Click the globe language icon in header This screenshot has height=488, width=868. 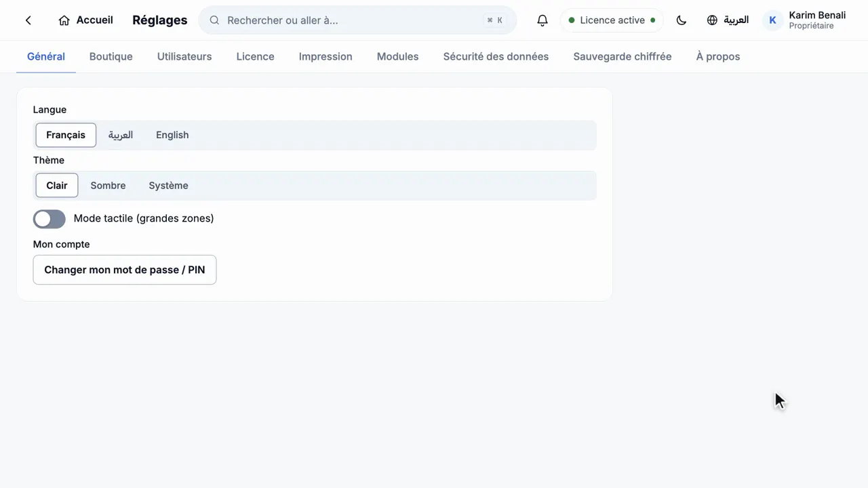tap(712, 20)
